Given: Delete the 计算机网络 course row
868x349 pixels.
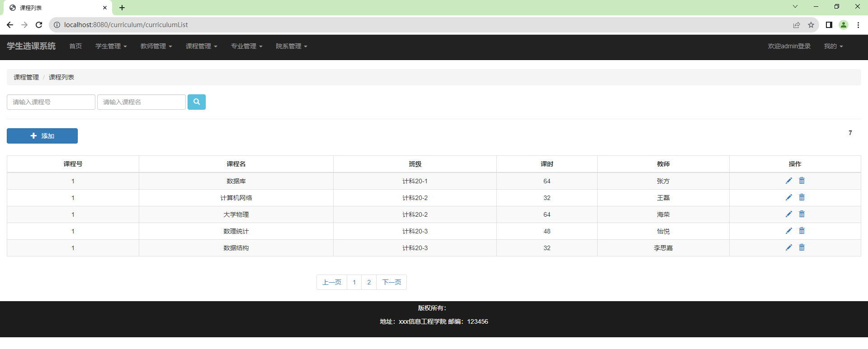Looking at the screenshot, I should (x=802, y=197).
